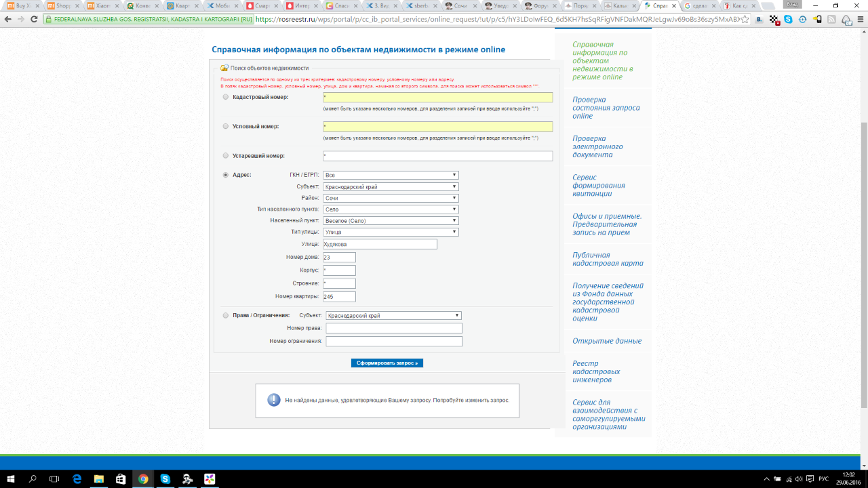This screenshot has height=488, width=868.
Task: Expand the ГКН / ЕГРП dropdown
Action: coord(391,175)
